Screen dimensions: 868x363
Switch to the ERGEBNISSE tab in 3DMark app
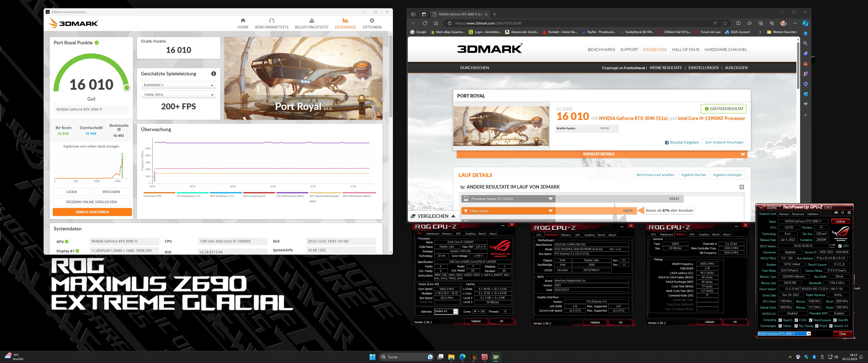click(x=345, y=24)
